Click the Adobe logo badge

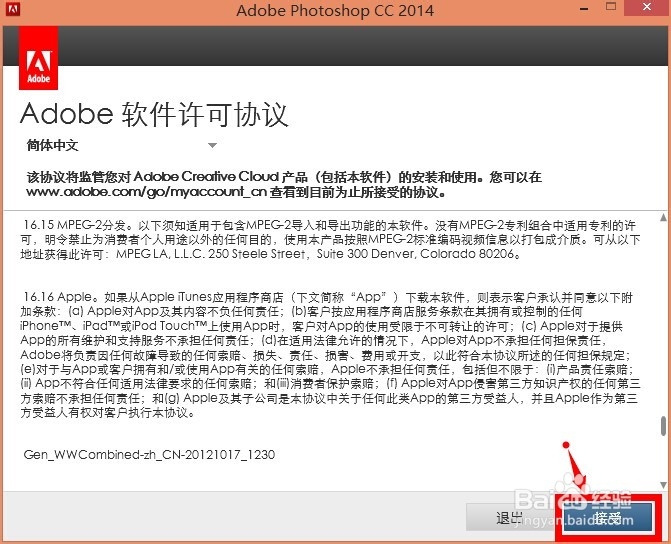point(39,57)
